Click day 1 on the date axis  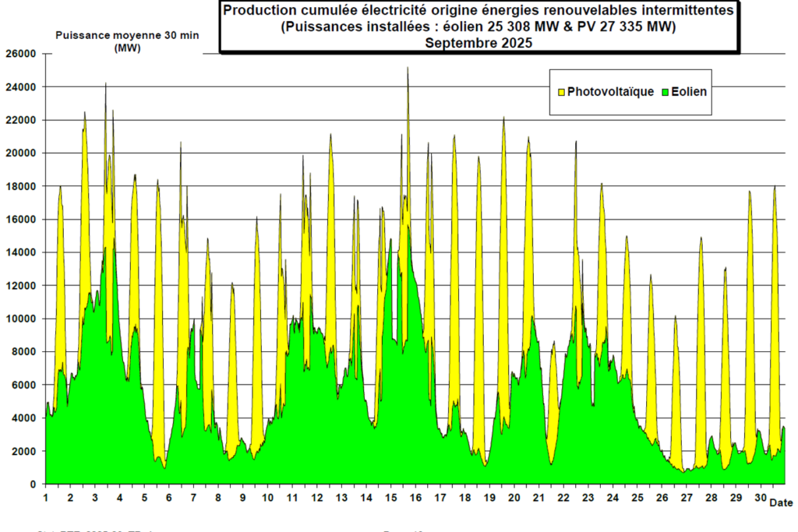[x=47, y=497]
